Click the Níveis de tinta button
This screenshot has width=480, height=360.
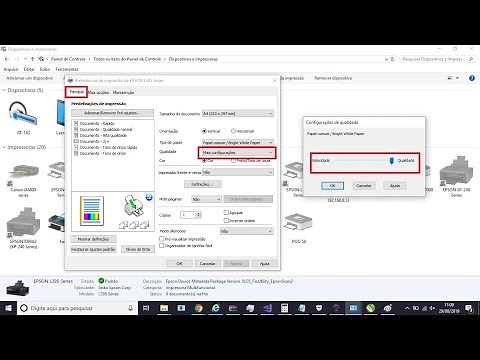138,249
